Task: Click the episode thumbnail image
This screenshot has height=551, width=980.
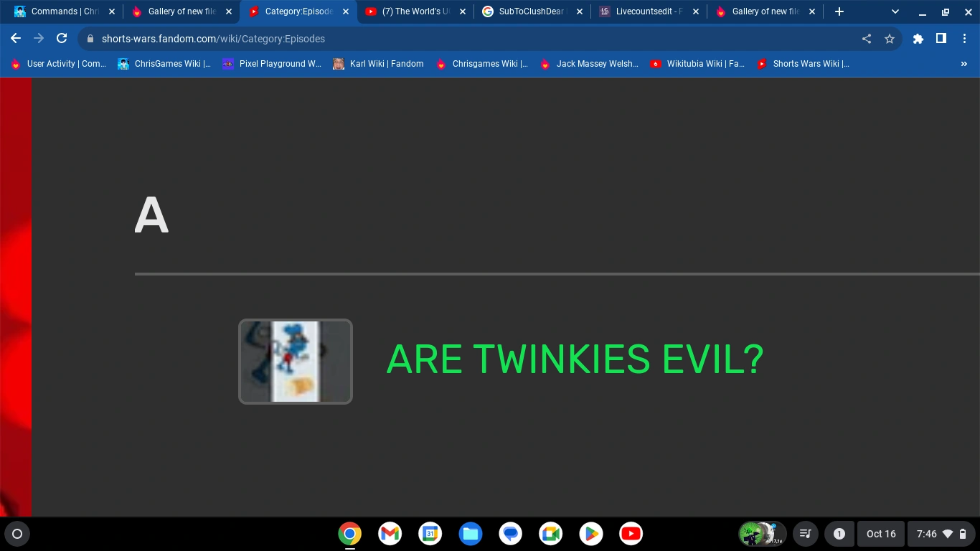Action: click(x=295, y=361)
